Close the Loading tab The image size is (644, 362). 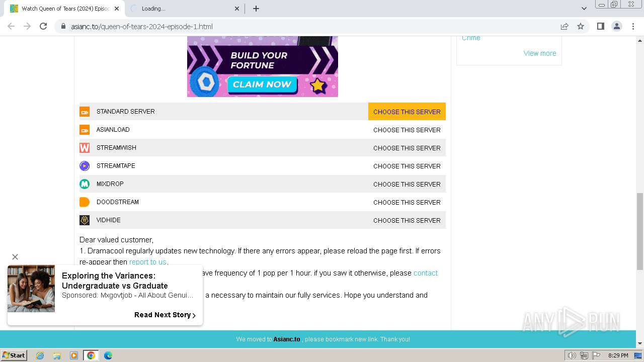tap(237, 9)
